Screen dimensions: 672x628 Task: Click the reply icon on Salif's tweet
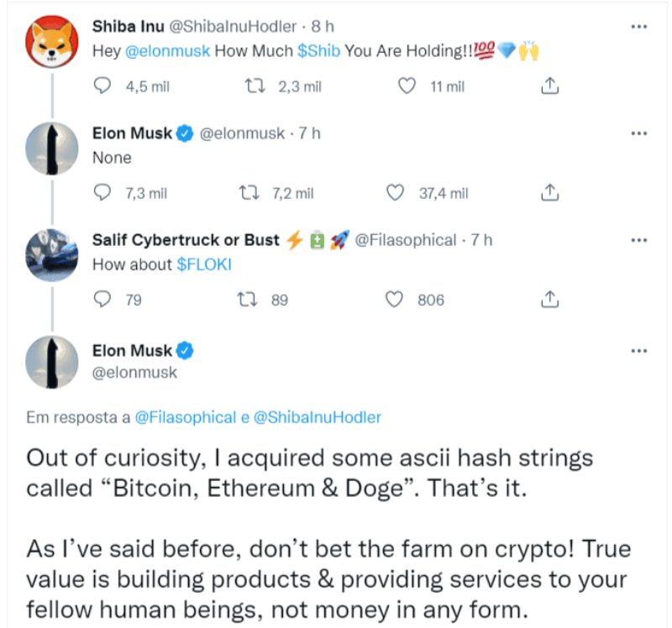click(x=102, y=300)
